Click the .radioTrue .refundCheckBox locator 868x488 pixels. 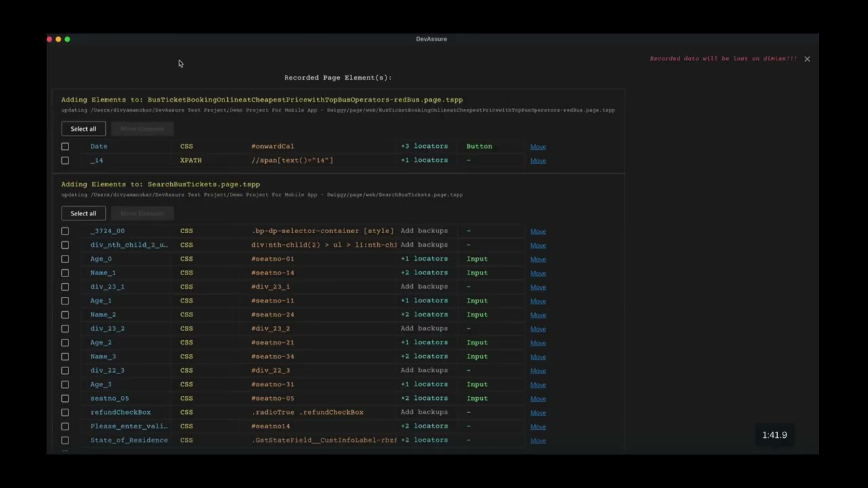(307, 412)
